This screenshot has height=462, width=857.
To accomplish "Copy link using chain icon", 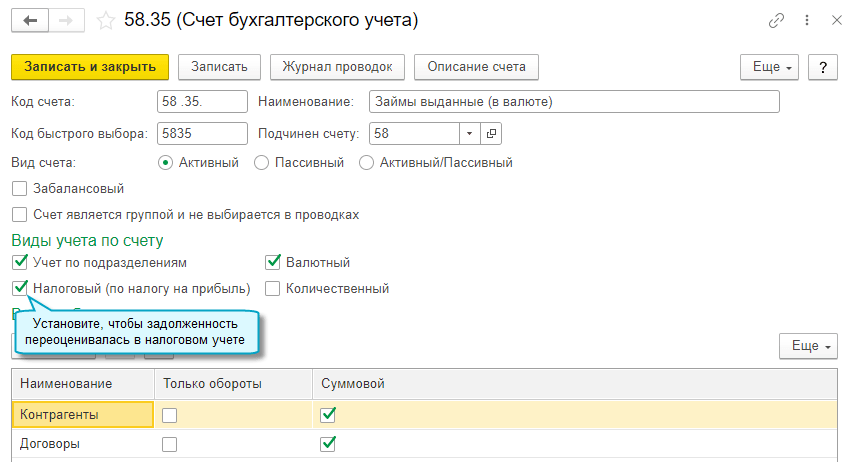I will 776,20.
